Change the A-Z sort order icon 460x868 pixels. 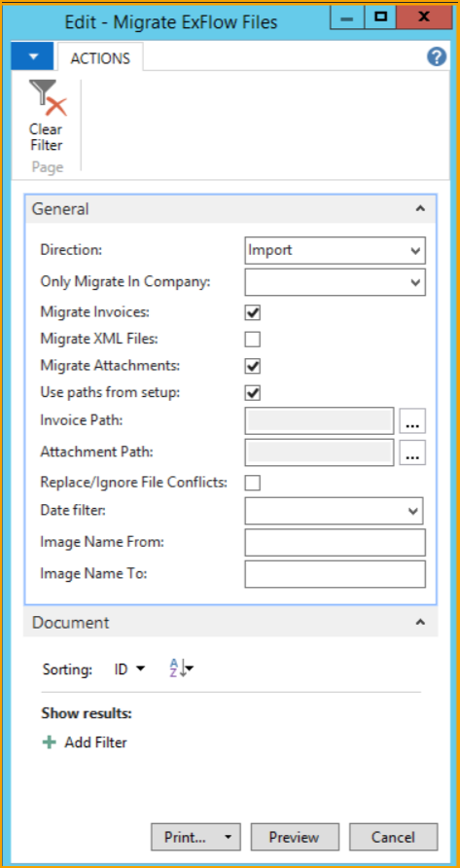click(181, 669)
